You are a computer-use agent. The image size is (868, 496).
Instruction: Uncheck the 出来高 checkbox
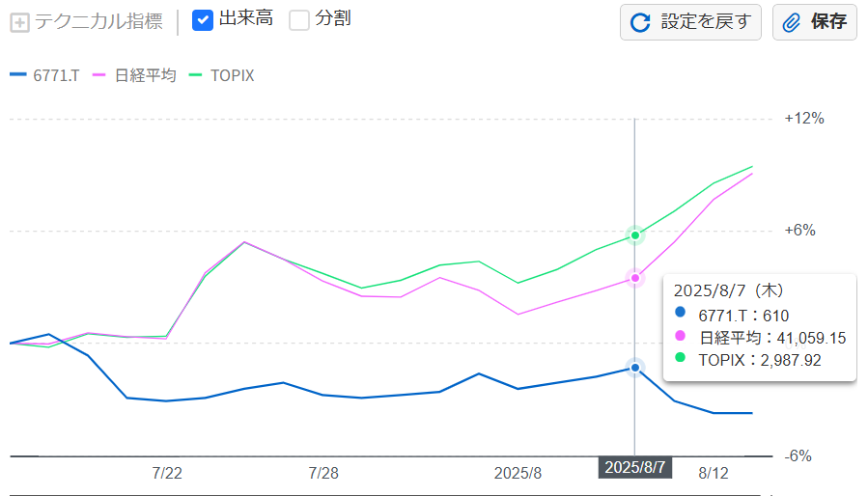(203, 20)
